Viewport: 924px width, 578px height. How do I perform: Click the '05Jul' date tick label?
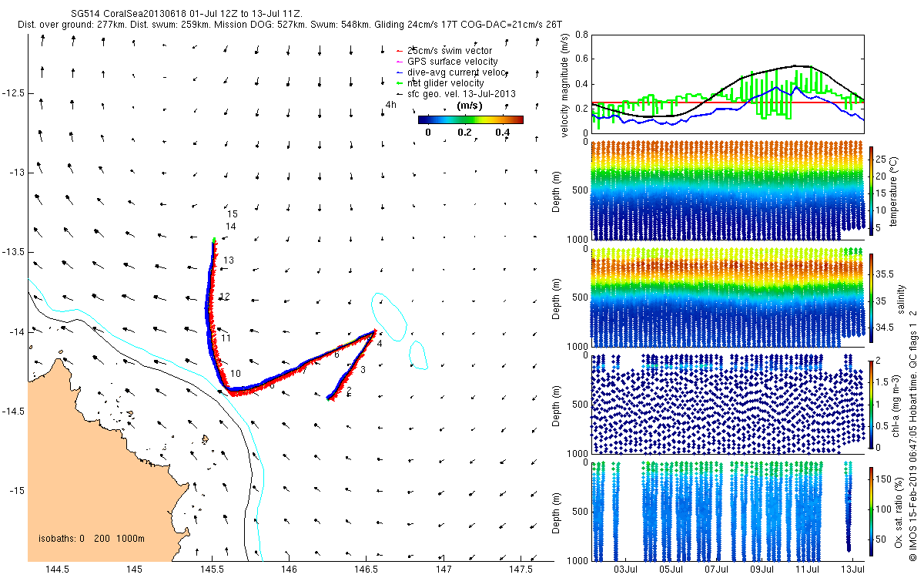pos(673,569)
